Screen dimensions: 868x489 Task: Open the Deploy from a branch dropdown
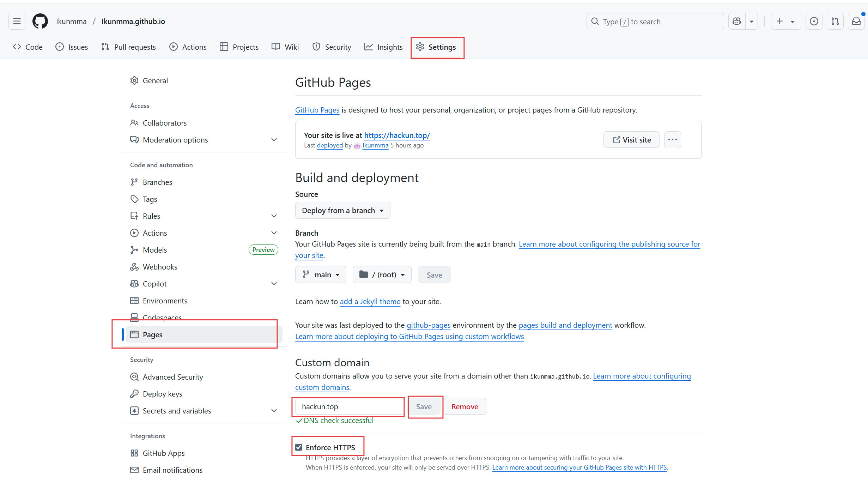click(x=342, y=211)
